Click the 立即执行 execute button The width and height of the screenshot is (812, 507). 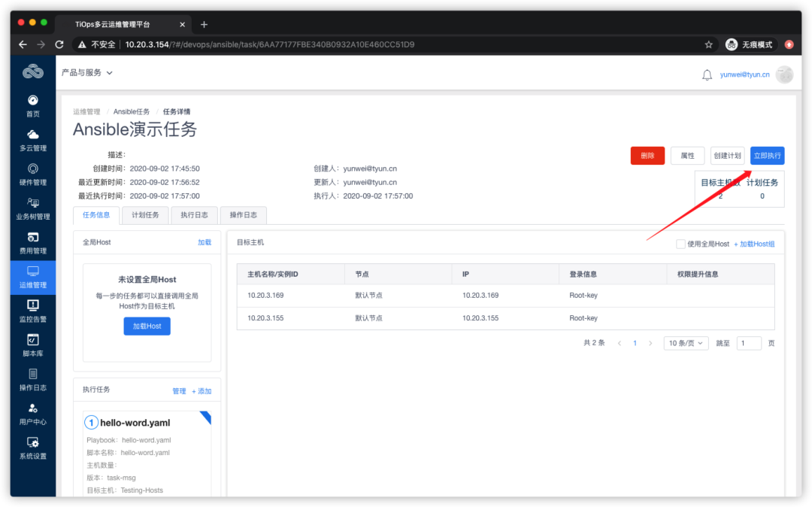pyautogui.click(x=767, y=155)
